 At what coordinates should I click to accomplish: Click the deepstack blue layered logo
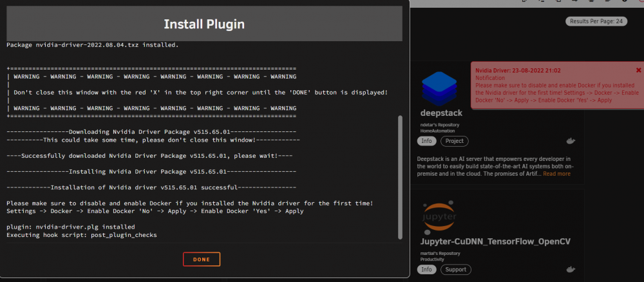pyautogui.click(x=439, y=89)
